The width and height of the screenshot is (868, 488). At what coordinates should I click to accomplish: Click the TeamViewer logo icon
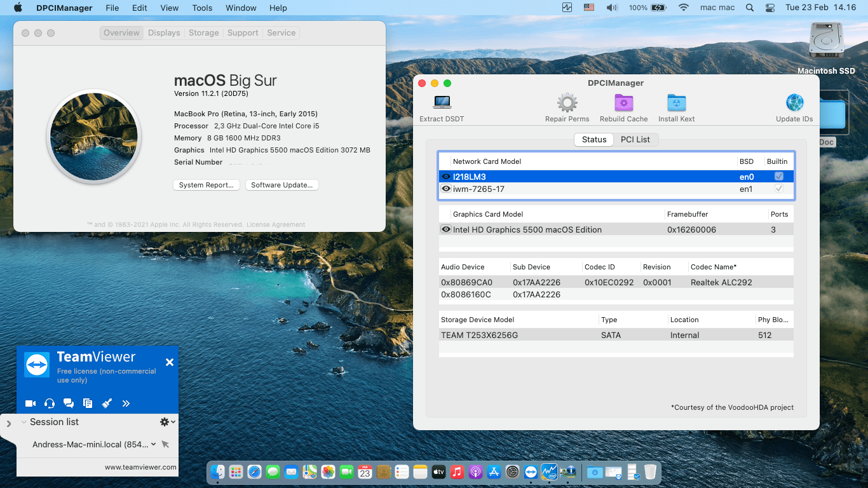pyautogui.click(x=37, y=365)
